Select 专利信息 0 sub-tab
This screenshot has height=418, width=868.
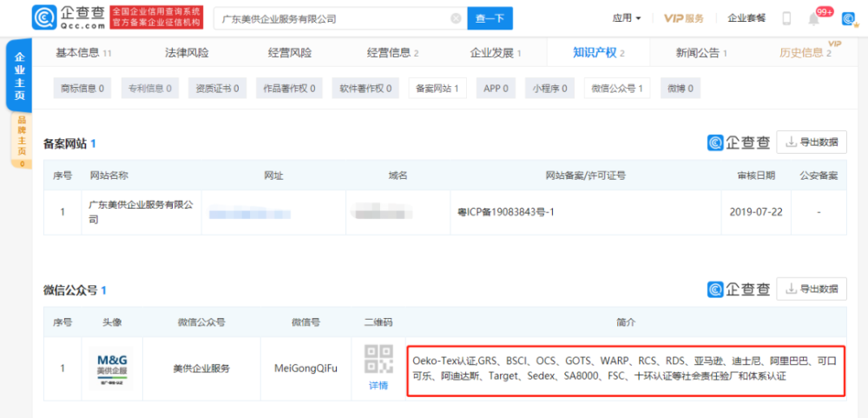(x=150, y=88)
